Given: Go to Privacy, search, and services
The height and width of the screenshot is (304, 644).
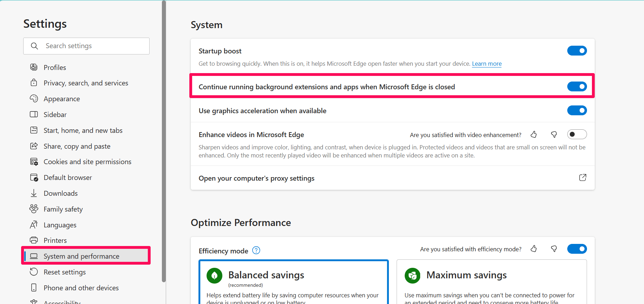Looking at the screenshot, I should 86,83.
